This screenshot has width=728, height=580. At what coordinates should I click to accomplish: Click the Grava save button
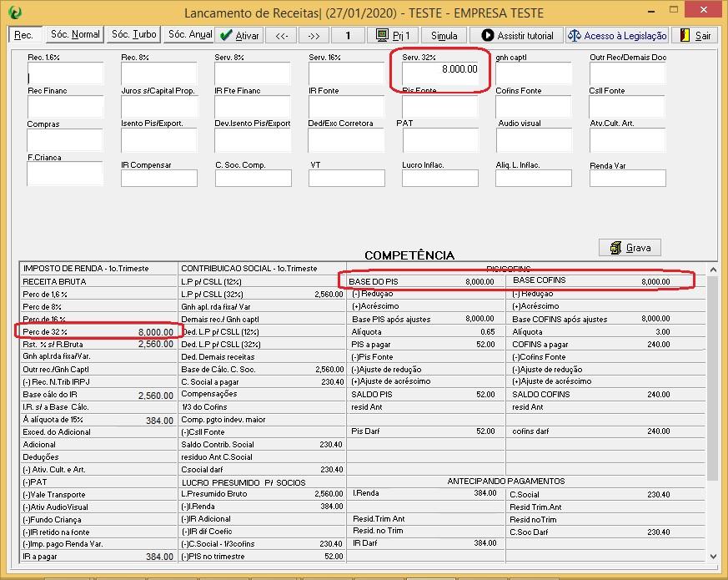[x=630, y=248]
